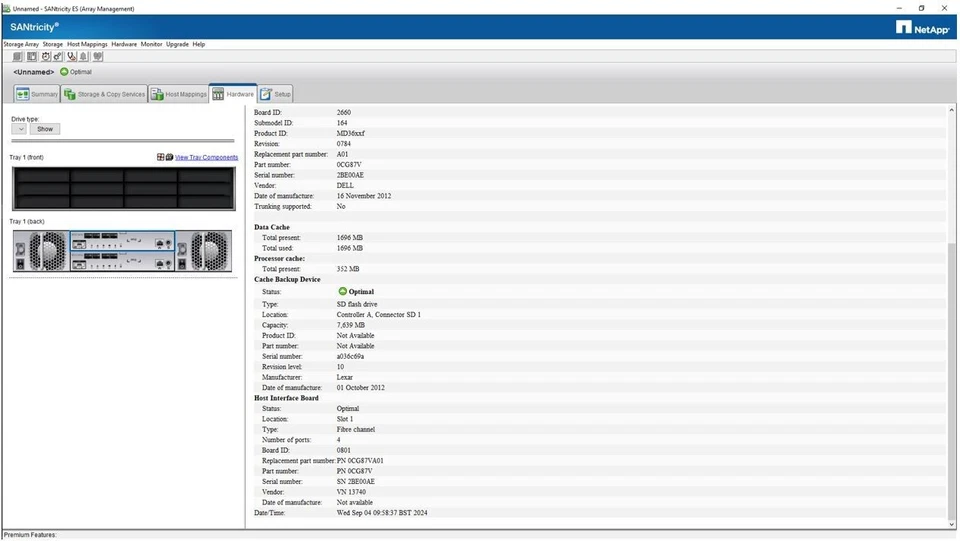Click the Host Interface Board heading
This screenshot has width=960, height=541.
pyautogui.click(x=286, y=398)
